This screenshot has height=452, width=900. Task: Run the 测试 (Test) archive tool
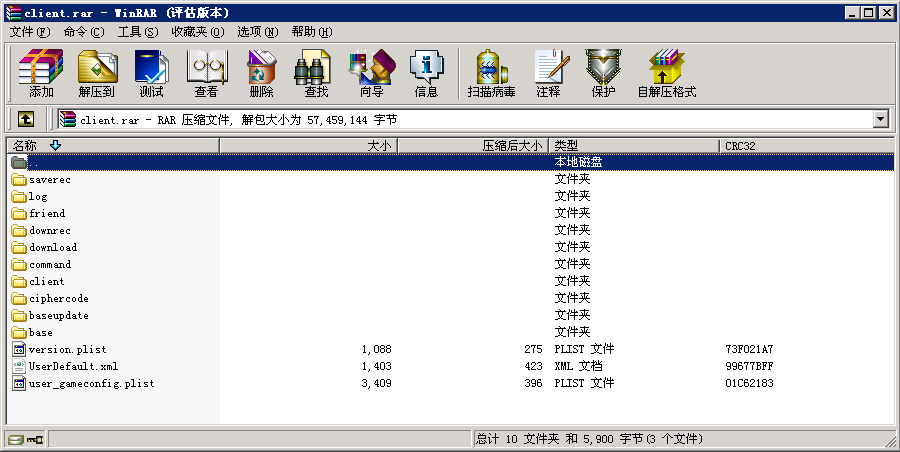(x=151, y=73)
